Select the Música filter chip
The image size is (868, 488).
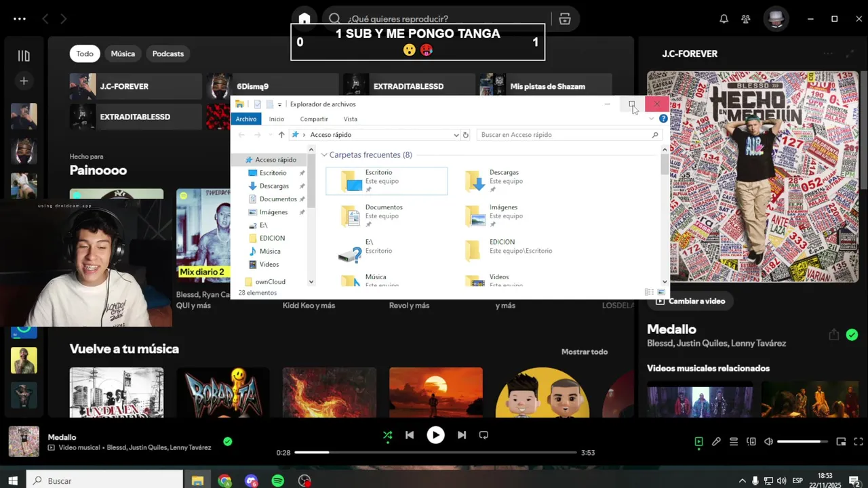coord(123,54)
